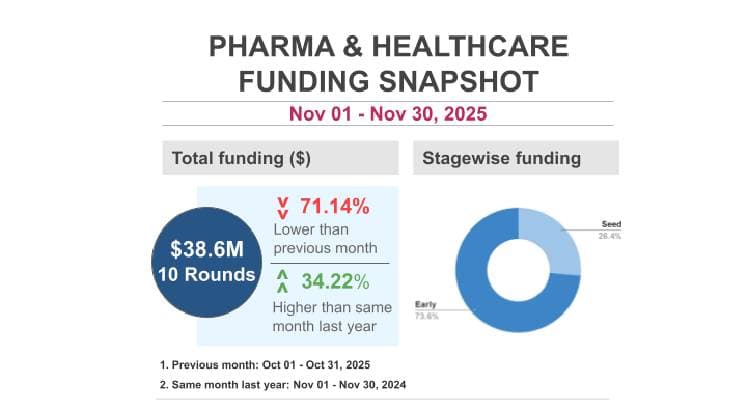Click "Higher than same month last year" text

click(332, 316)
